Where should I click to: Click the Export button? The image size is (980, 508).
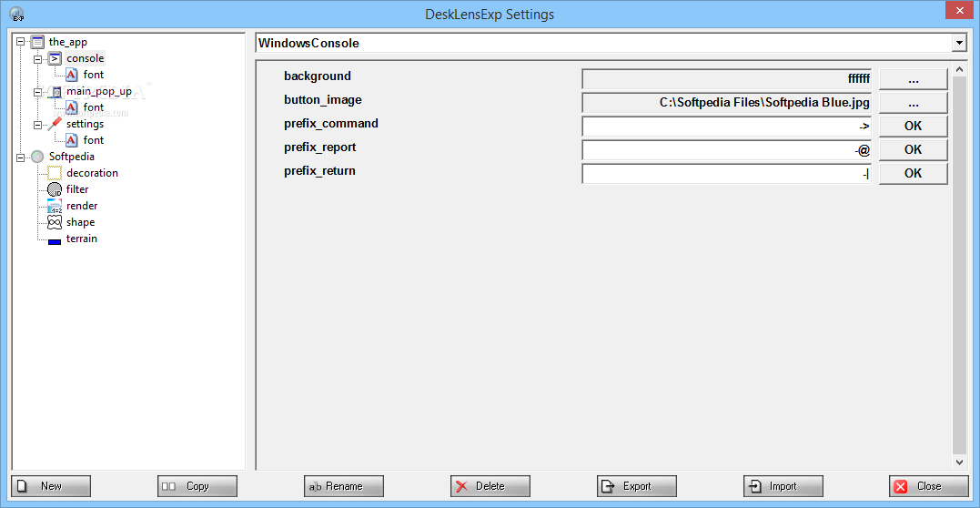pos(637,486)
